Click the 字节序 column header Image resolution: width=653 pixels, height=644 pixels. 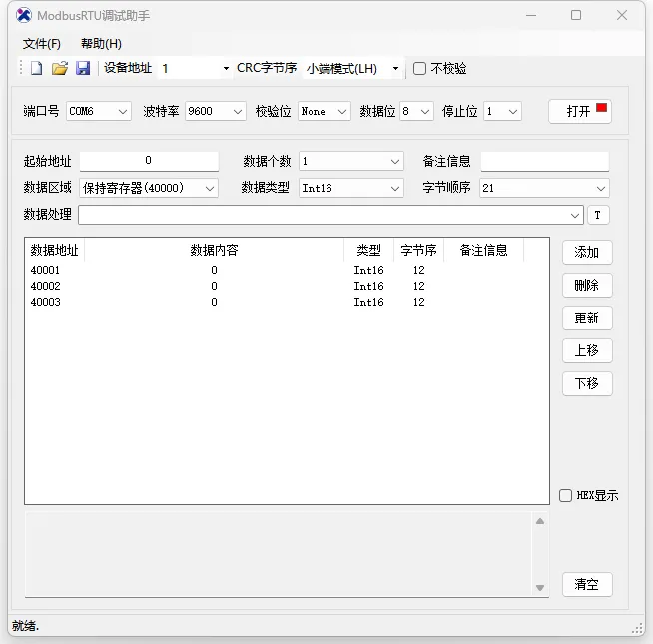coord(419,250)
